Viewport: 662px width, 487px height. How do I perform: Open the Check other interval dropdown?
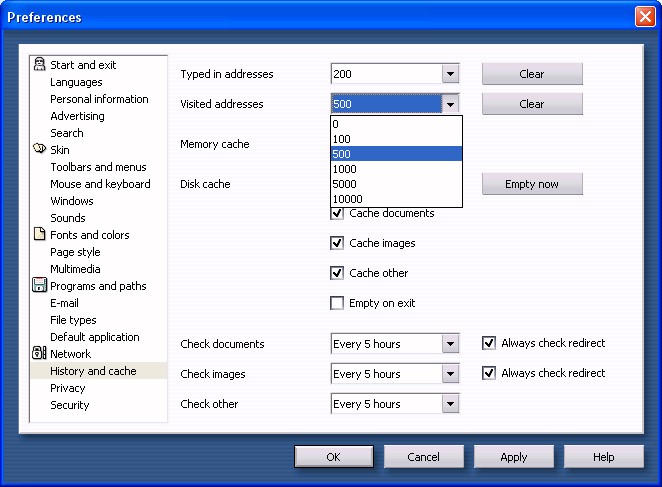(450, 404)
